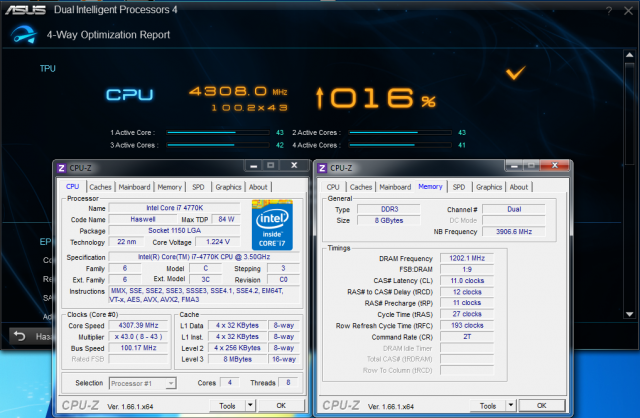
Task: Click Tools button in right CPU-Z window
Action: coord(488,406)
